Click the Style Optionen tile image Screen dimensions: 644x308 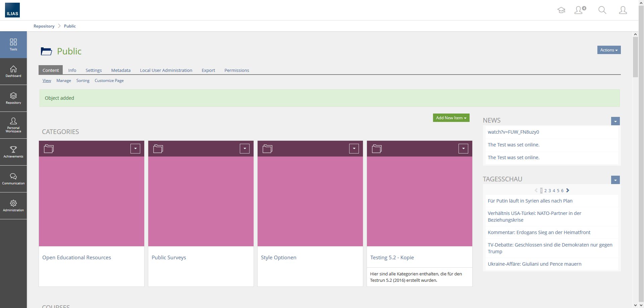(x=310, y=201)
